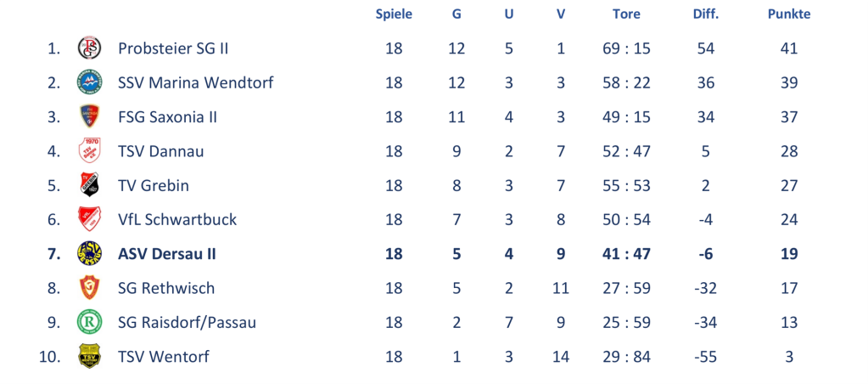
Task: Open the ASV Dersau II team name
Action: [x=167, y=253]
